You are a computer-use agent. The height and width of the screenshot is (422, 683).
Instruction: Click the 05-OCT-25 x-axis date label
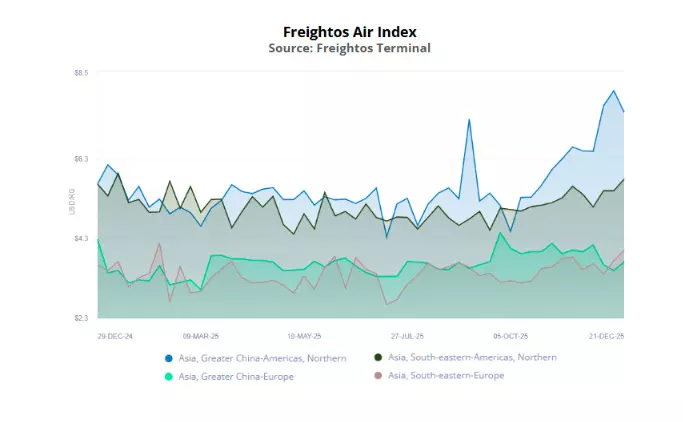tap(510, 336)
